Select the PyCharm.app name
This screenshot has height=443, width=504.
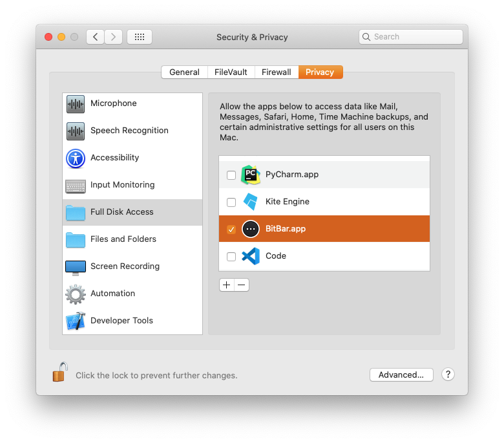(x=292, y=175)
